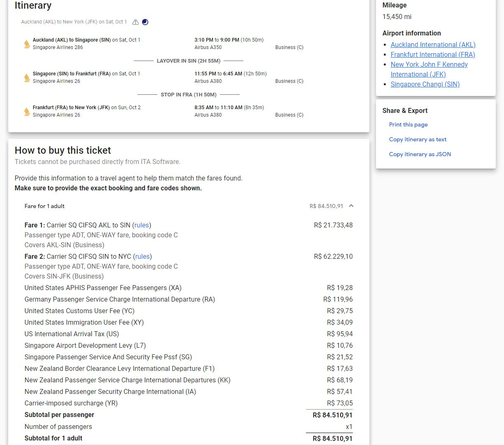Click the R$ 84.510,91 total in fare header
This screenshot has width=504, height=445.
pos(326,206)
